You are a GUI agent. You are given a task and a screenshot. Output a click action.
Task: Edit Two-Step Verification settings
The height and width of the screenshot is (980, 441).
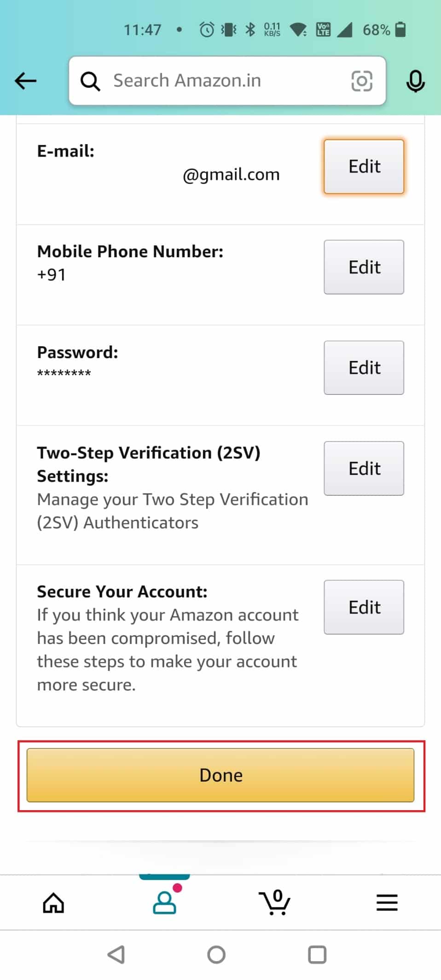(363, 468)
